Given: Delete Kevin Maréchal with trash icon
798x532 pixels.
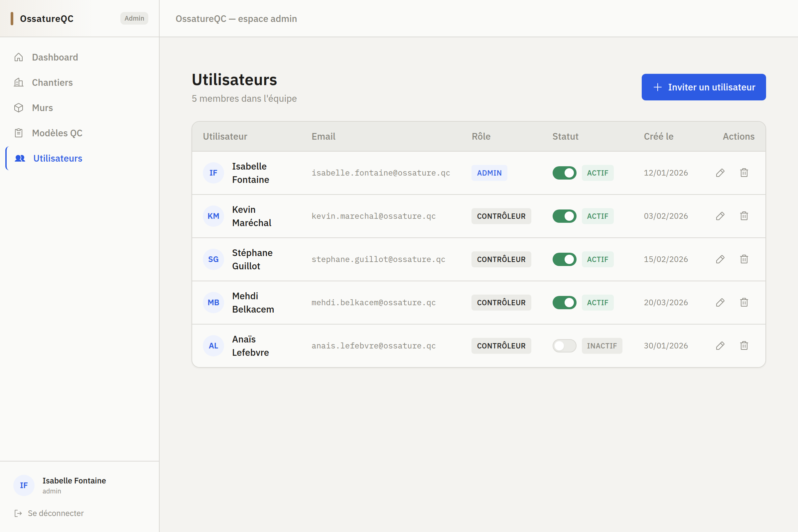Looking at the screenshot, I should pyautogui.click(x=744, y=216).
